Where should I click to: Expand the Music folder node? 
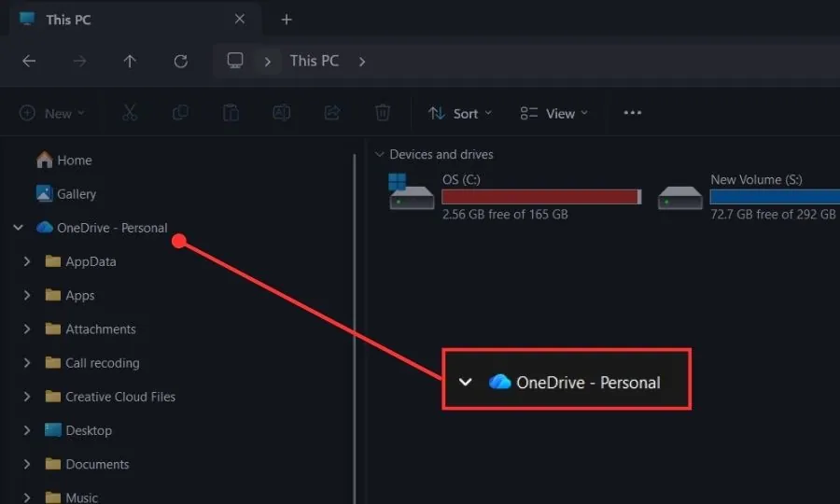[x=27, y=497]
